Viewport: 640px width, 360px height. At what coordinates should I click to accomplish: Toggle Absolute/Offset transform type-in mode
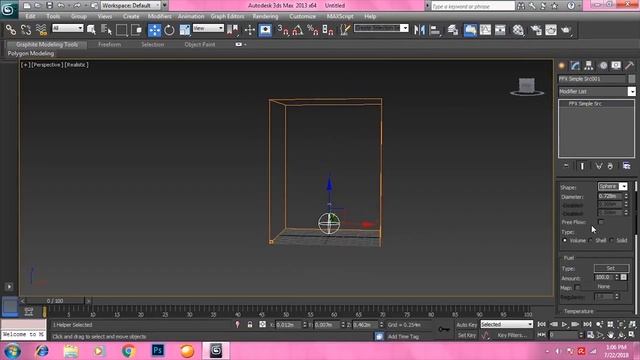262,324
